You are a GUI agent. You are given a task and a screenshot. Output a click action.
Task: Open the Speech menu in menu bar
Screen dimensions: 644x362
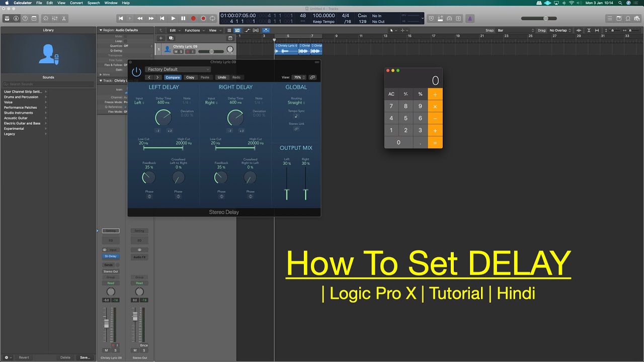click(x=94, y=3)
